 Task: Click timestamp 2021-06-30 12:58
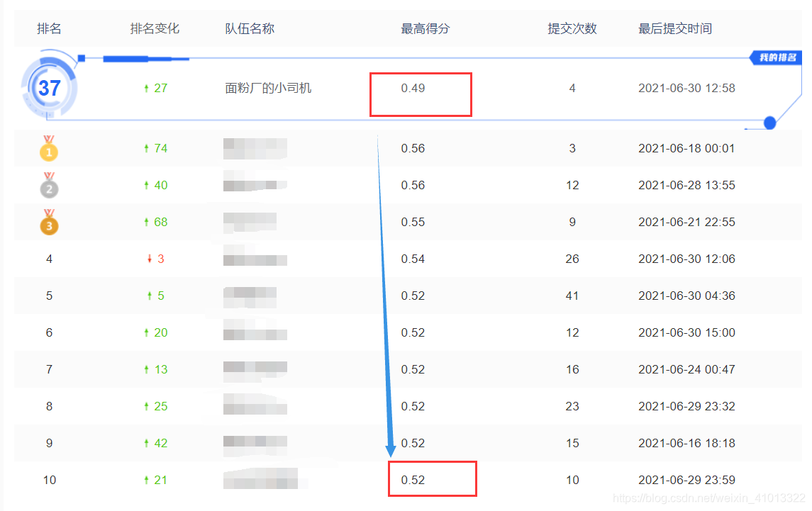[686, 88]
